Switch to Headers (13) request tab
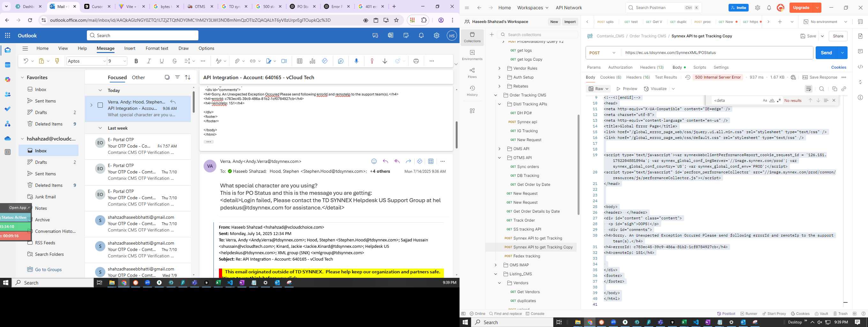The width and height of the screenshot is (868, 327). pos(652,67)
